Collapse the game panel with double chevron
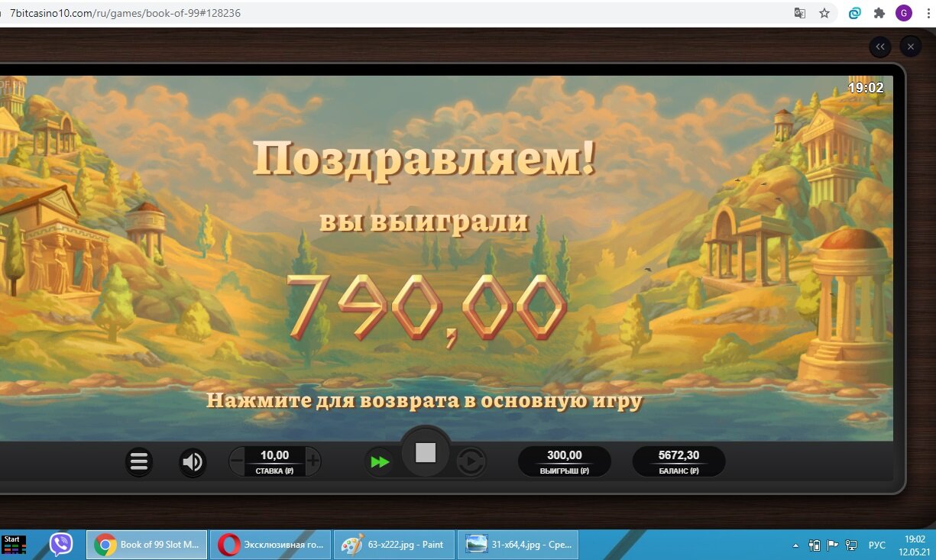The image size is (936, 560). [880, 47]
